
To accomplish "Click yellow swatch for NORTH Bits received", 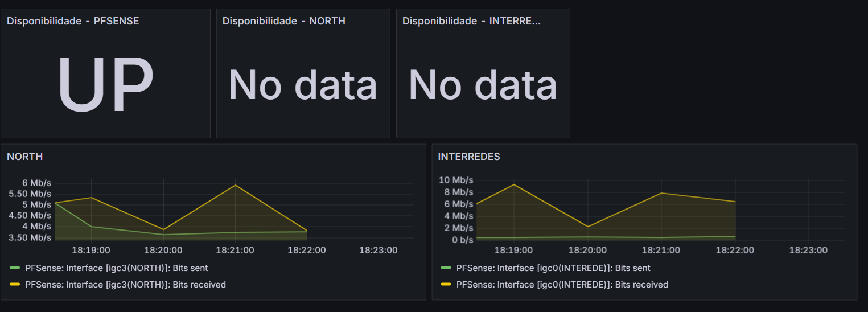I will coord(15,284).
